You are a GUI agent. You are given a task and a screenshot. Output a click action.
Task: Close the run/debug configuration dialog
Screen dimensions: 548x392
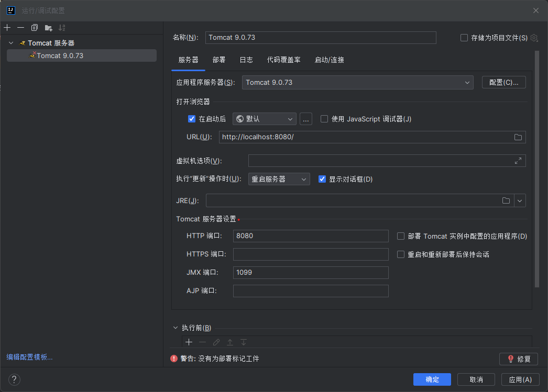[536, 10]
